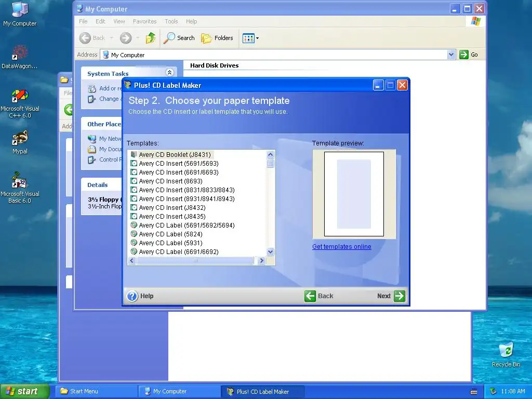Click the Go button in My Computer
532x399 pixels.
point(469,55)
